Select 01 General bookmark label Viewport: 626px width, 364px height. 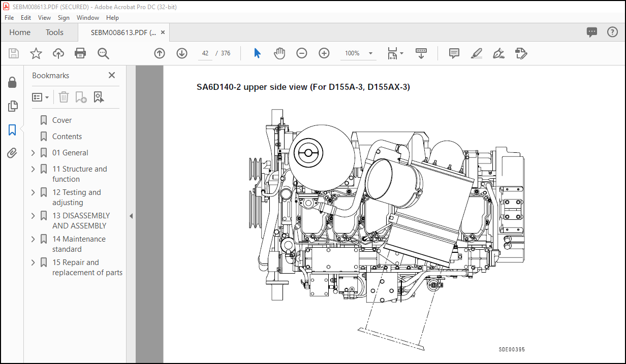click(x=70, y=153)
